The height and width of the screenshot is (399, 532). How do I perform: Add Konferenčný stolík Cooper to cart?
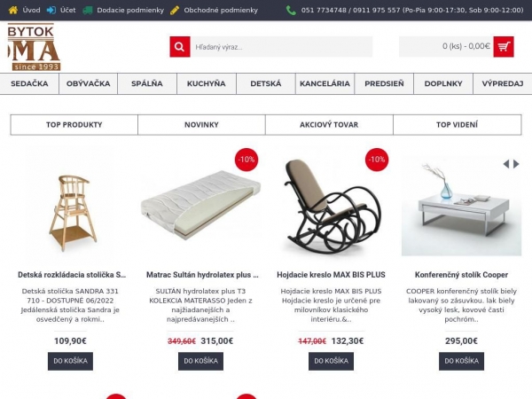461,361
